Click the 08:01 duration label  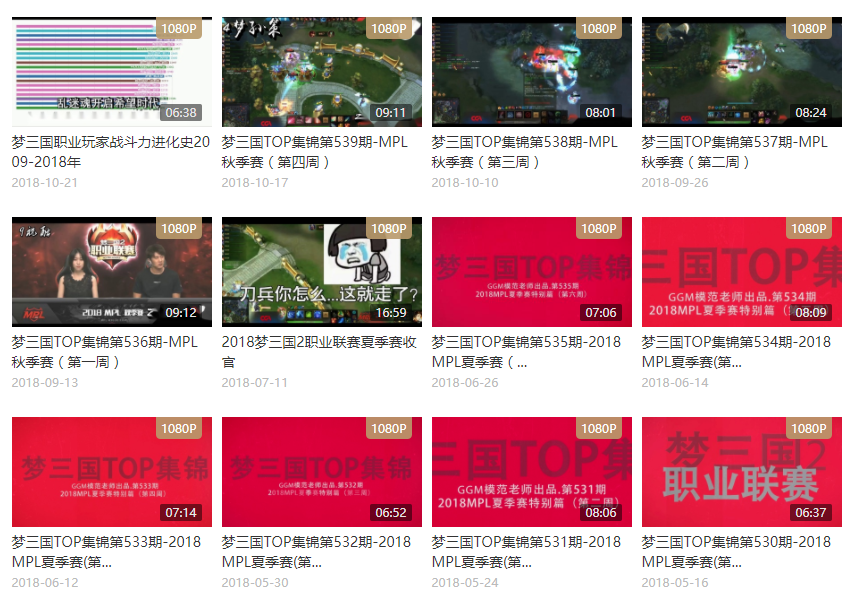point(601,113)
